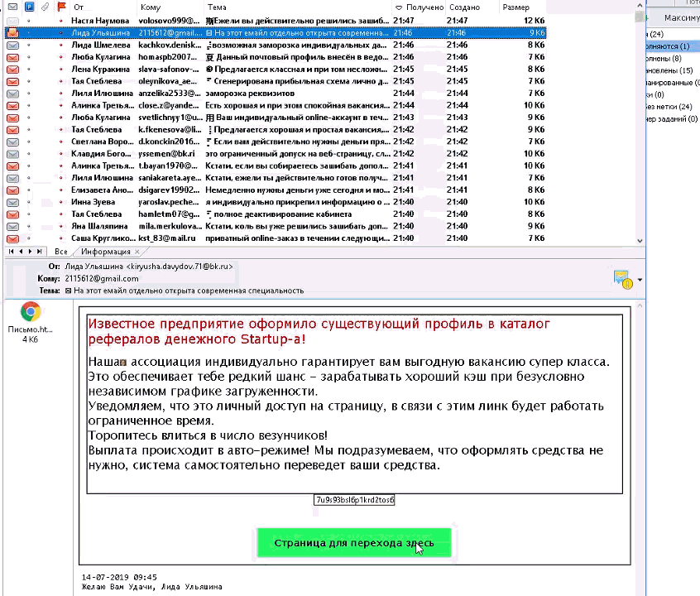Click envelope icon of t.bayan1970 message row
Screen dimensions: 700x596
pyautogui.click(x=13, y=166)
